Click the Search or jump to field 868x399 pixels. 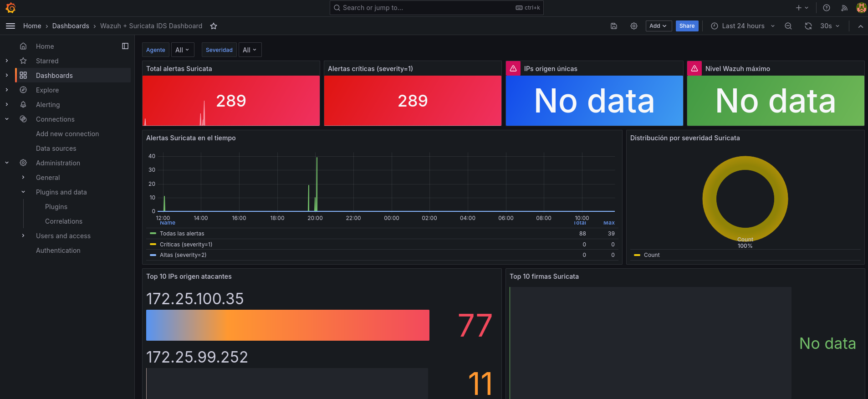coord(436,8)
